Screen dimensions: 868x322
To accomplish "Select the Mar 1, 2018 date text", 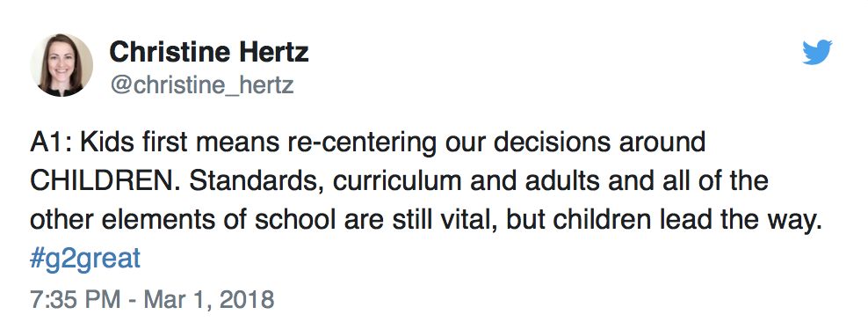I will pos(209,299).
